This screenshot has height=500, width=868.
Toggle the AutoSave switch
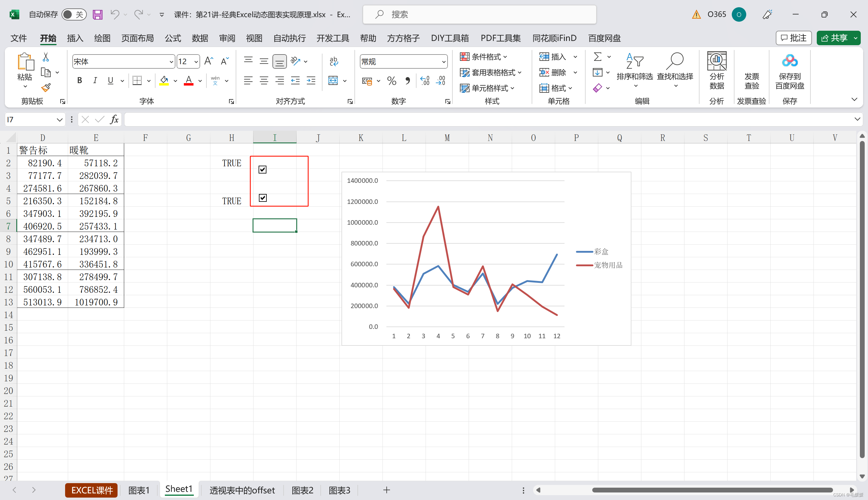(74, 14)
